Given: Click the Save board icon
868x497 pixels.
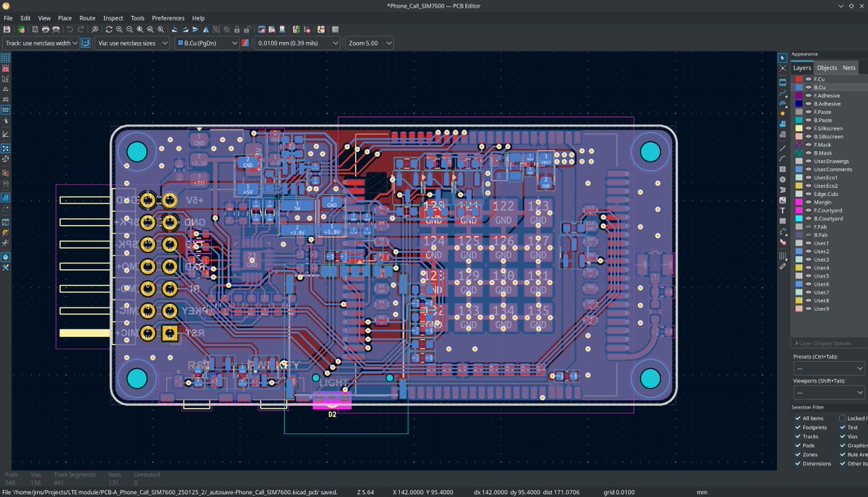Looking at the screenshot, I should (7, 30).
